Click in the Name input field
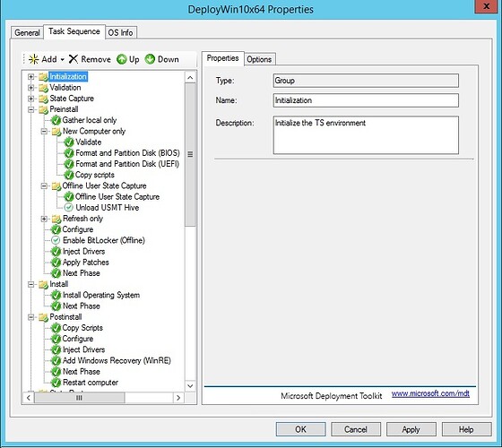This screenshot has width=502, height=448. coord(366,100)
